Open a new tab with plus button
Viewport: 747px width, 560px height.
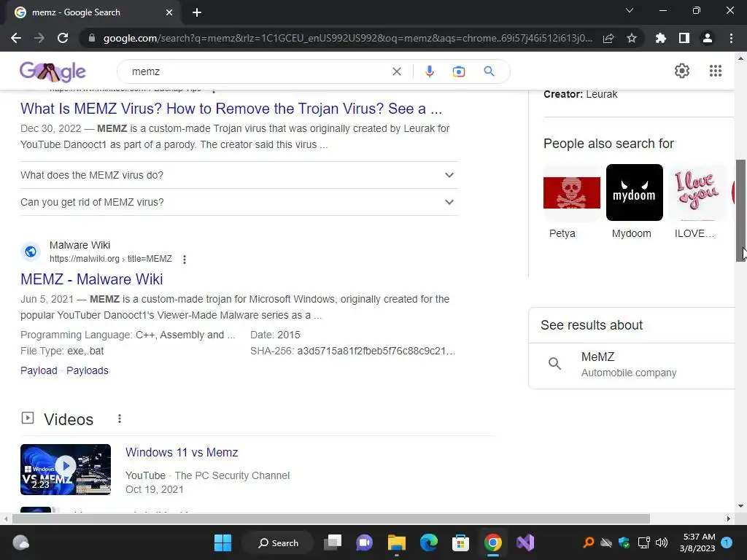pyautogui.click(x=197, y=12)
